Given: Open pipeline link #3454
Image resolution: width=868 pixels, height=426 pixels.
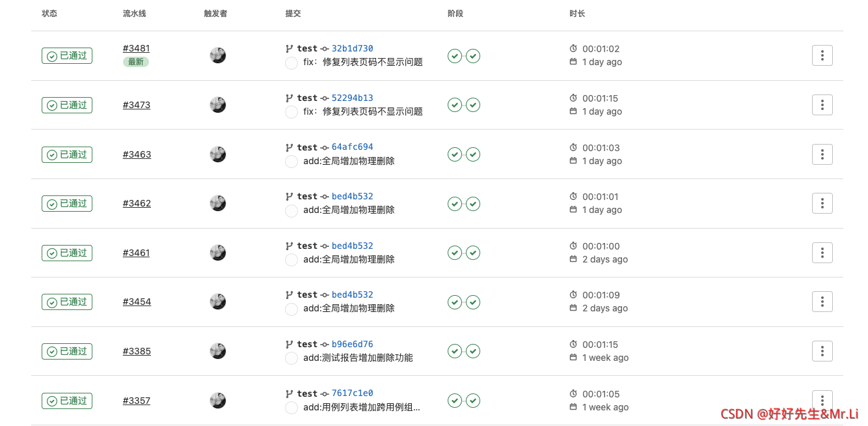Looking at the screenshot, I should coord(137,302).
